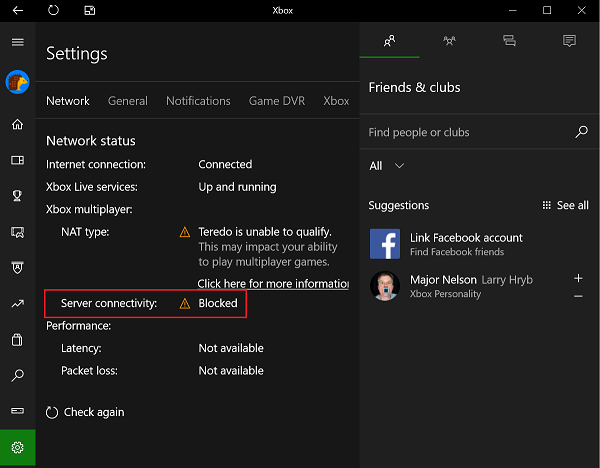Switch to the Parties tab icon
The image size is (600, 468).
click(x=449, y=41)
